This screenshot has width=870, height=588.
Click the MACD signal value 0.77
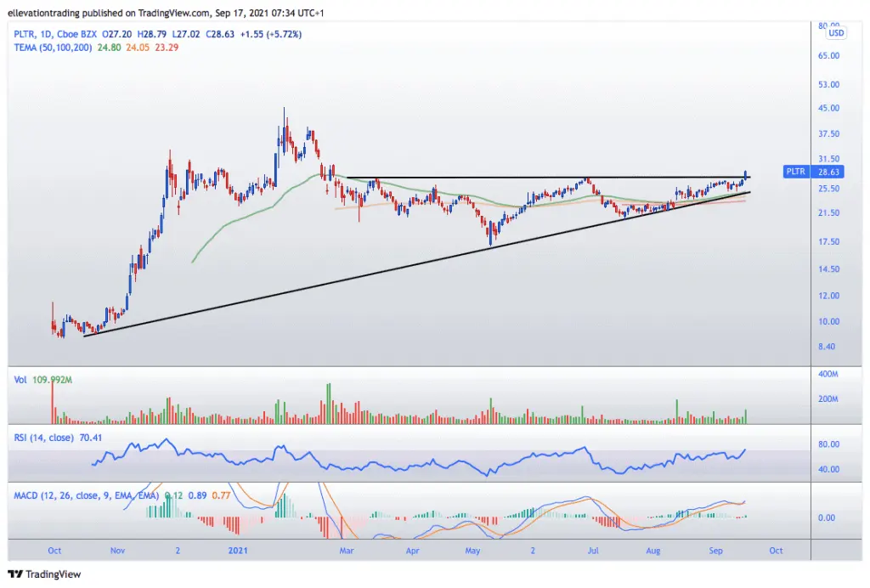(221, 495)
